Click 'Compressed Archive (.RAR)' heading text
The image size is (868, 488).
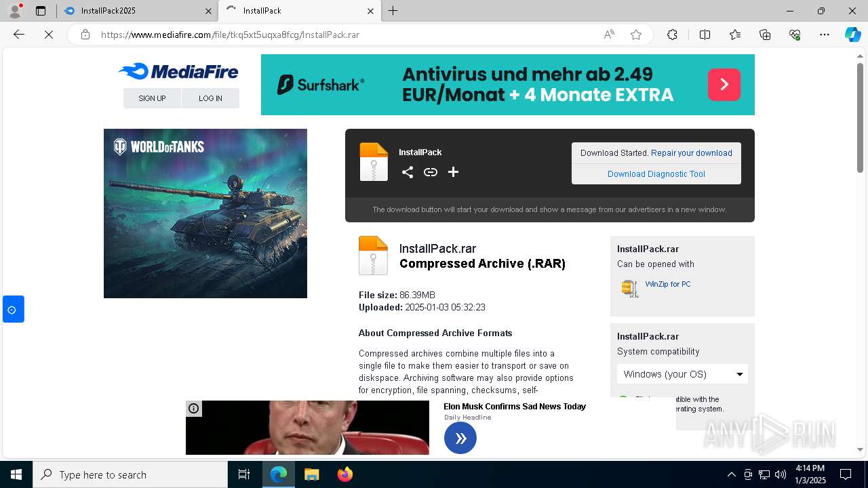click(x=482, y=264)
